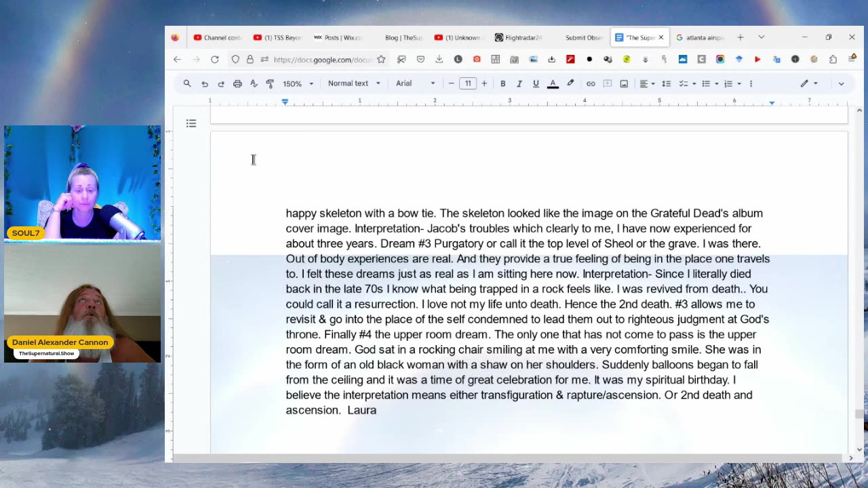Run spelling and grammar check
Image resolution: width=868 pixels, height=488 pixels.
coord(254,83)
